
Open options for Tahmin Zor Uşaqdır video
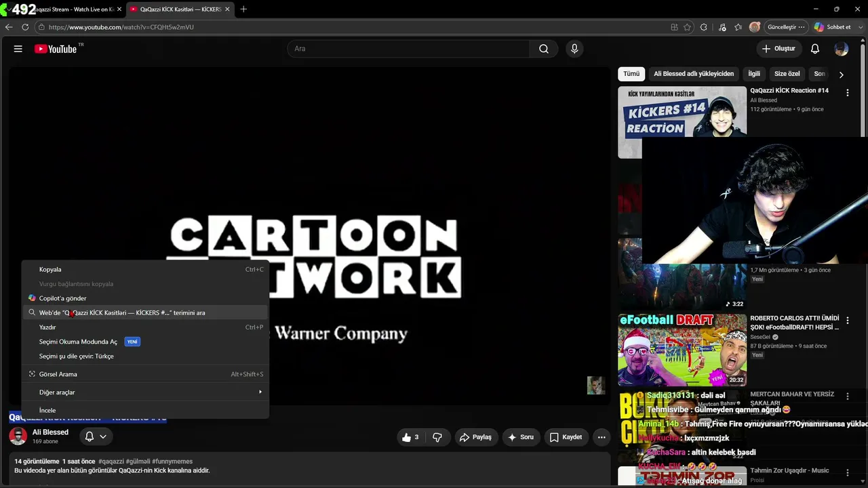[x=847, y=472]
